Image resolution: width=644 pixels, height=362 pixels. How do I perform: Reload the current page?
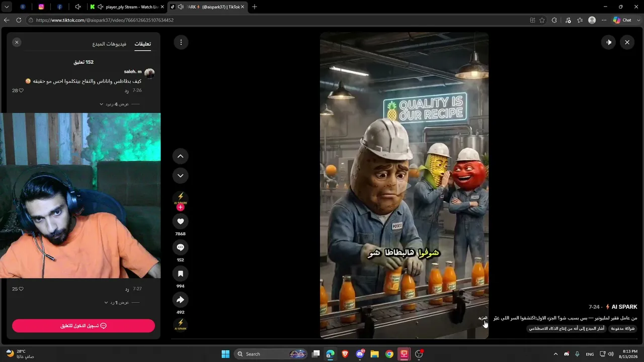[19, 20]
